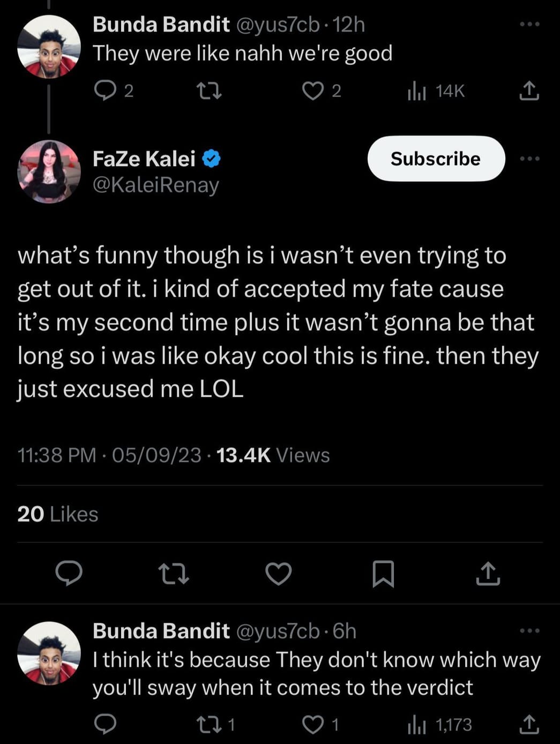The width and height of the screenshot is (560, 744).
Task: View the 20 Likes list
Action: (x=57, y=514)
